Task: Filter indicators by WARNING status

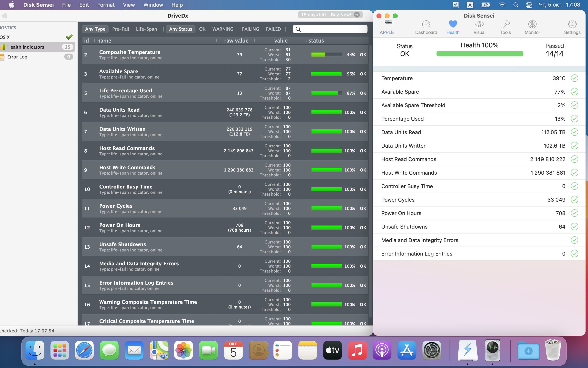Action: [223, 29]
